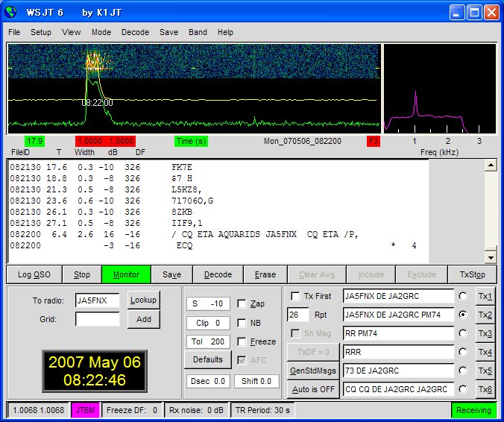Click the WSJT globe icon in title bar
Screen dimensions: 504x422
10,12
